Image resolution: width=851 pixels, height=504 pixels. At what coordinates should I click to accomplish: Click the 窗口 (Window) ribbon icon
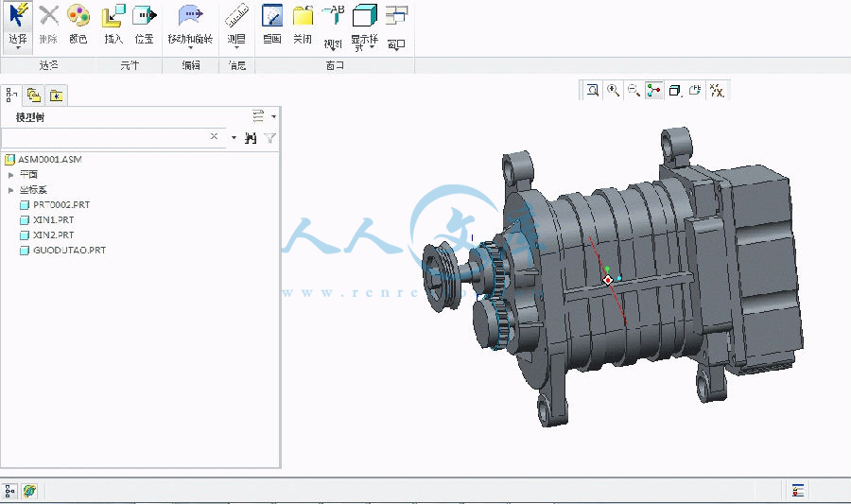tap(397, 16)
